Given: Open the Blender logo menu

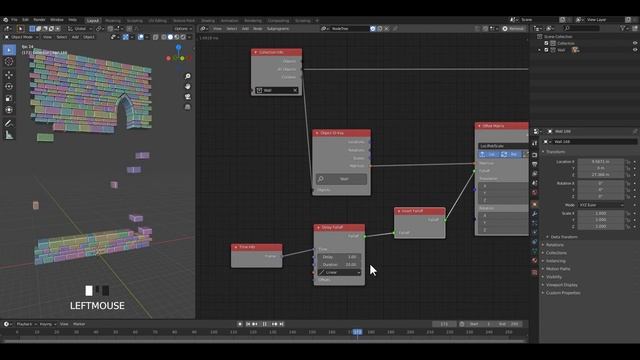Looking at the screenshot, I should click(5, 20).
